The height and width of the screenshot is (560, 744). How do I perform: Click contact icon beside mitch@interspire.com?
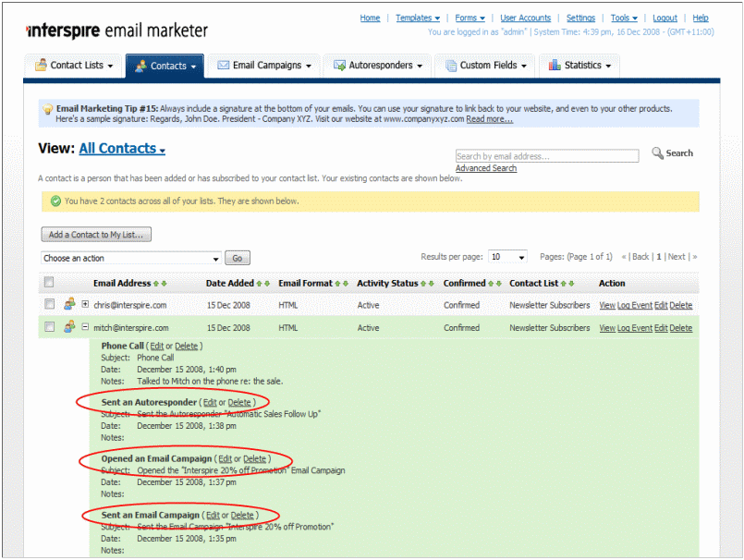tap(69, 326)
